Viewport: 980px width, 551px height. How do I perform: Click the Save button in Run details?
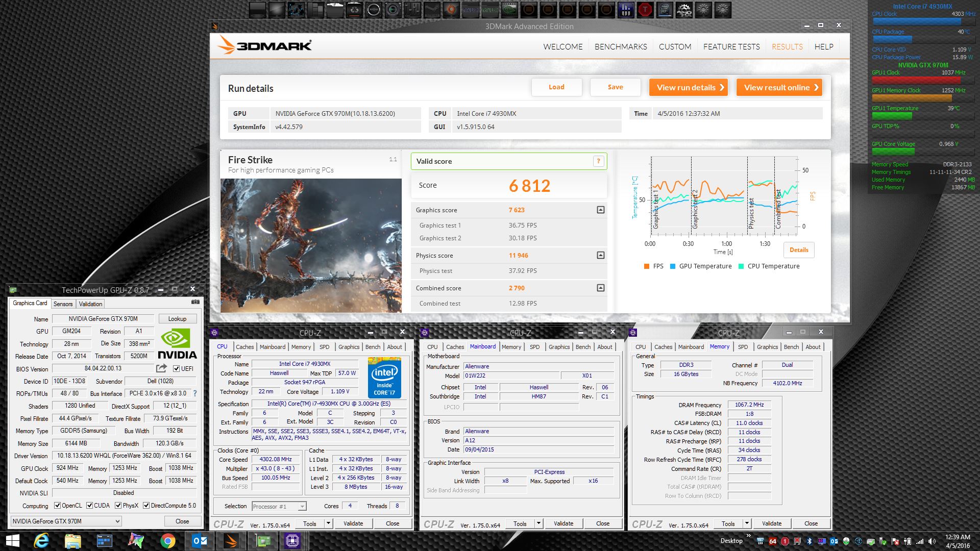tap(615, 87)
